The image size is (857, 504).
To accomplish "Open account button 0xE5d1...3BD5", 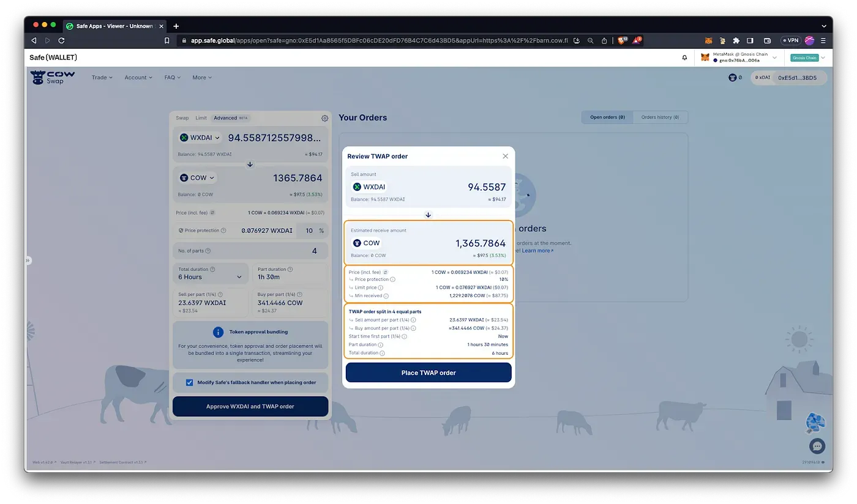I will [797, 78].
